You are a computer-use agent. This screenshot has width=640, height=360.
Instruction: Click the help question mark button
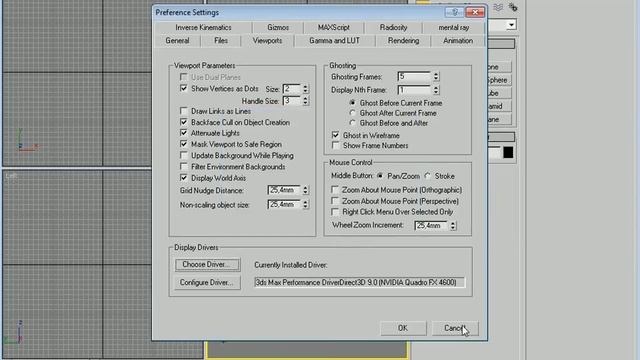coord(454,12)
